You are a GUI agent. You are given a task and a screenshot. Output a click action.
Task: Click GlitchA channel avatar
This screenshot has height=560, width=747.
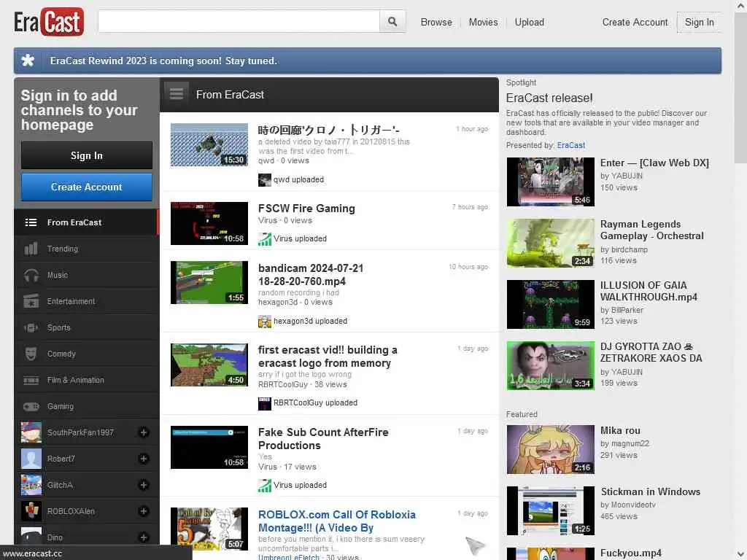[31, 485]
